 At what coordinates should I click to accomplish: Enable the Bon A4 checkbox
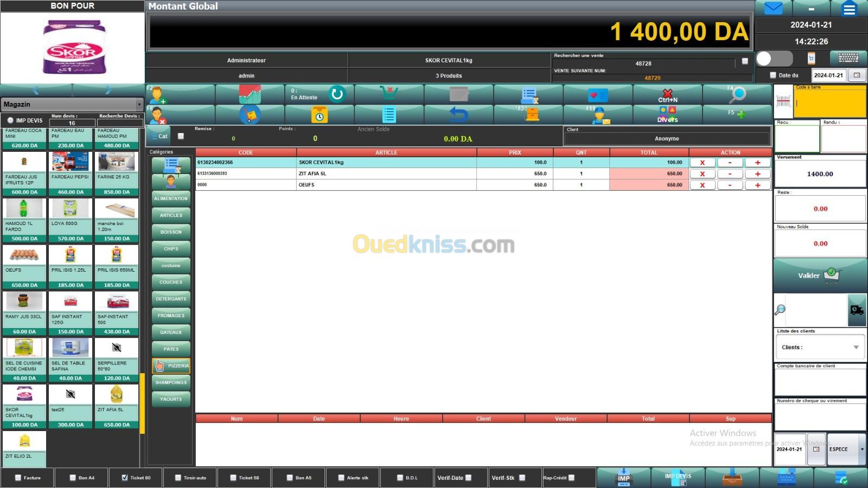(73, 478)
